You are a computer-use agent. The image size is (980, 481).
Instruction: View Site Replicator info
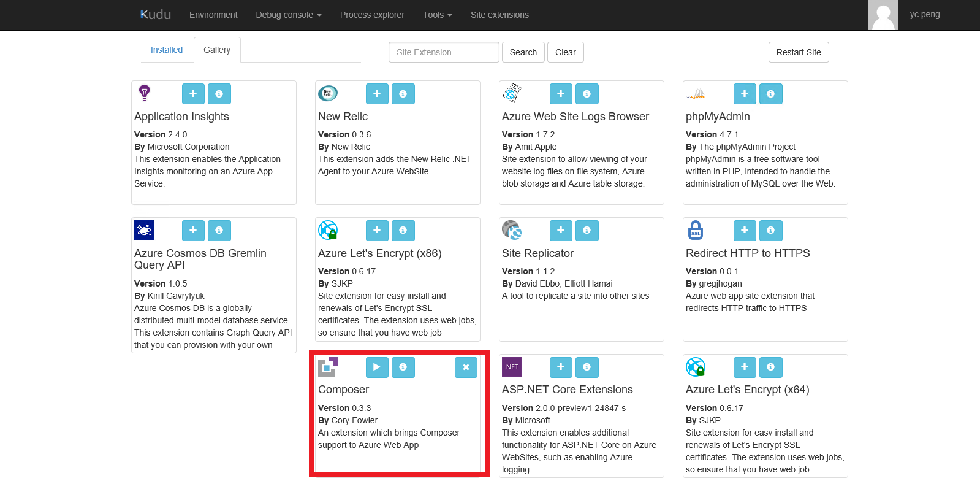click(587, 231)
